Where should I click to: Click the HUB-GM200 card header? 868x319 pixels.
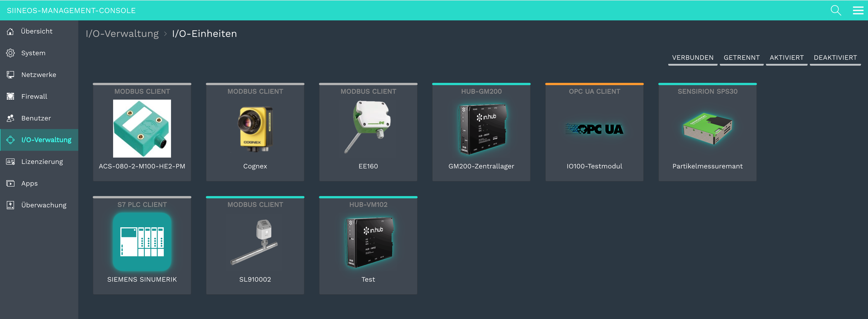481,91
